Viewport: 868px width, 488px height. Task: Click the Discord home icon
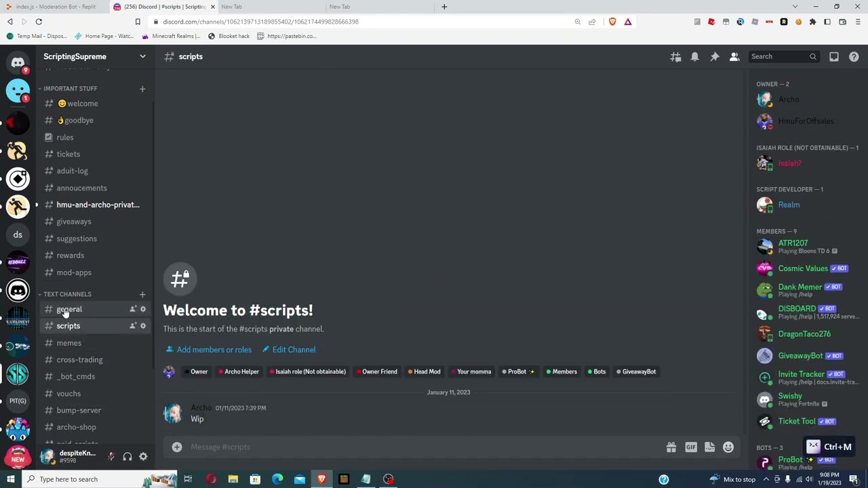click(18, 62)
